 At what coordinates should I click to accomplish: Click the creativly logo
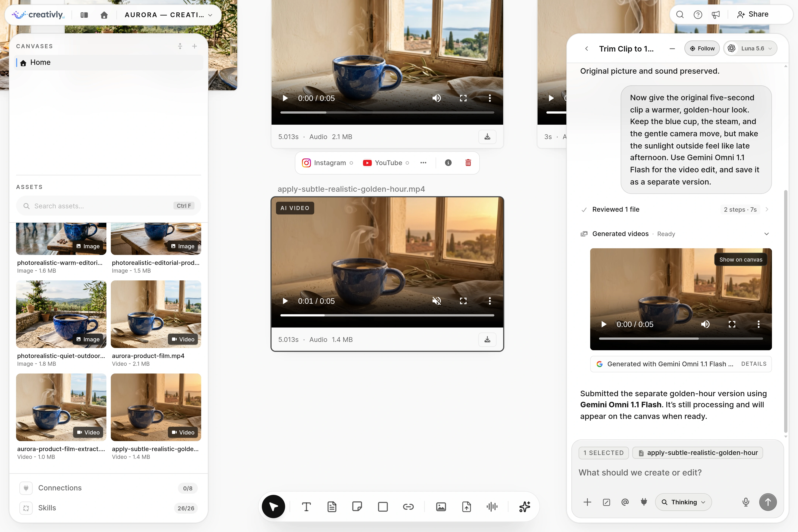pyautogui.click(x=38, y=15)
